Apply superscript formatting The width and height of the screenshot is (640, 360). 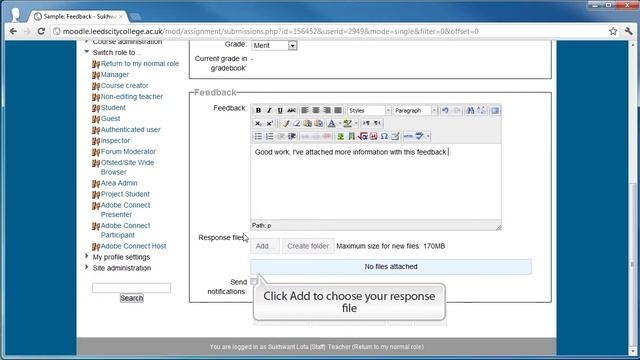pyautogui.click(x=269, y=123)
